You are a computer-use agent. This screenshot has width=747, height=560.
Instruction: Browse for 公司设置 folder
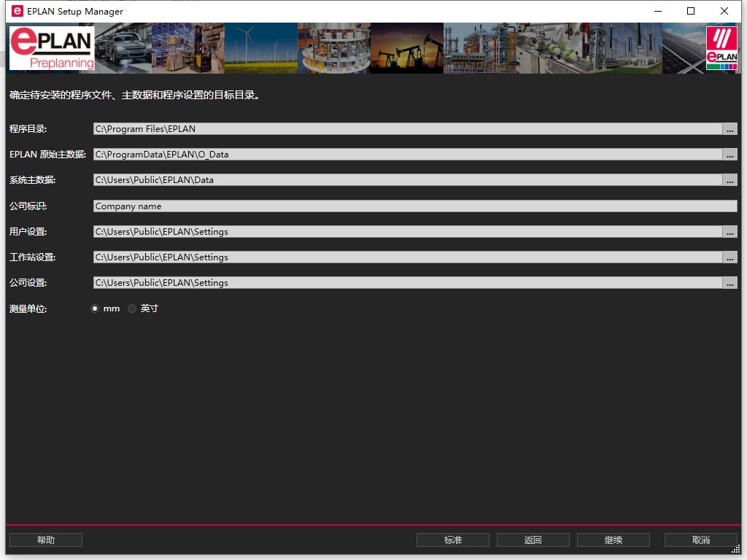729,283
